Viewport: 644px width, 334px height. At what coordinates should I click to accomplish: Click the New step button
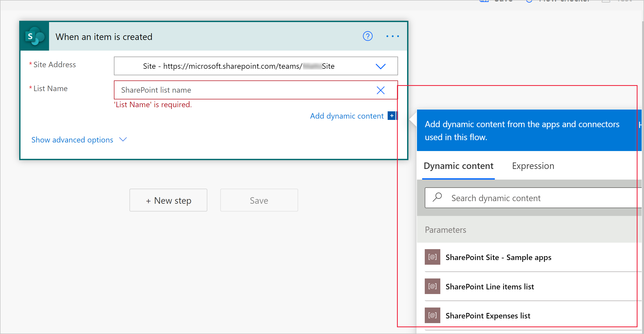pyautogui.click(x=169, y=200)
